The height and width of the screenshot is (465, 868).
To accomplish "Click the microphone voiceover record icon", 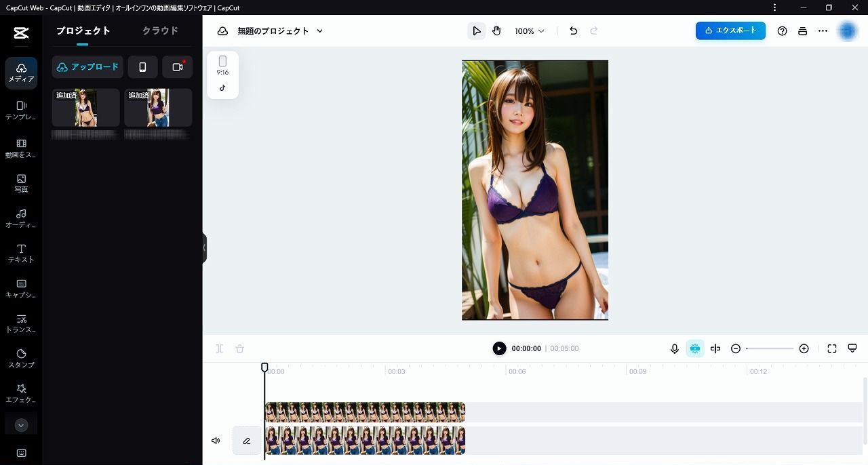I will click(x=675, y=348).
